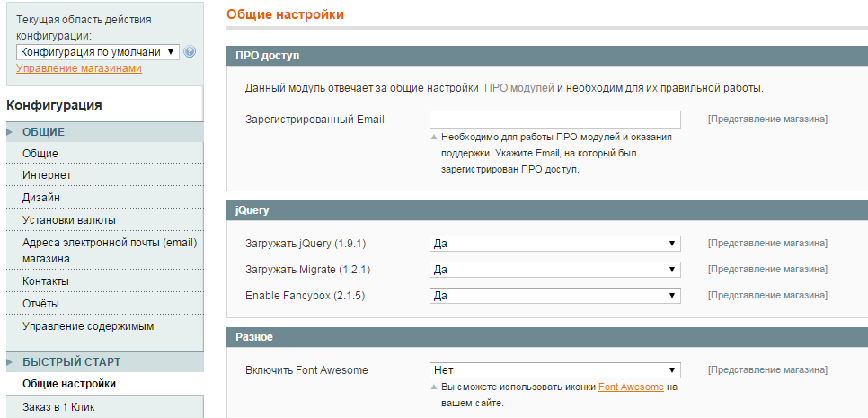
Task: Open Управление содержимым settings
Action: 88,326
